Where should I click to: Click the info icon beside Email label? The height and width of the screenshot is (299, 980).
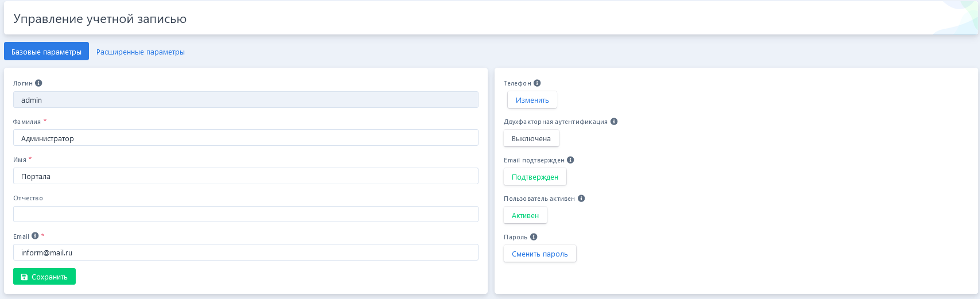[x=35, y=236]
